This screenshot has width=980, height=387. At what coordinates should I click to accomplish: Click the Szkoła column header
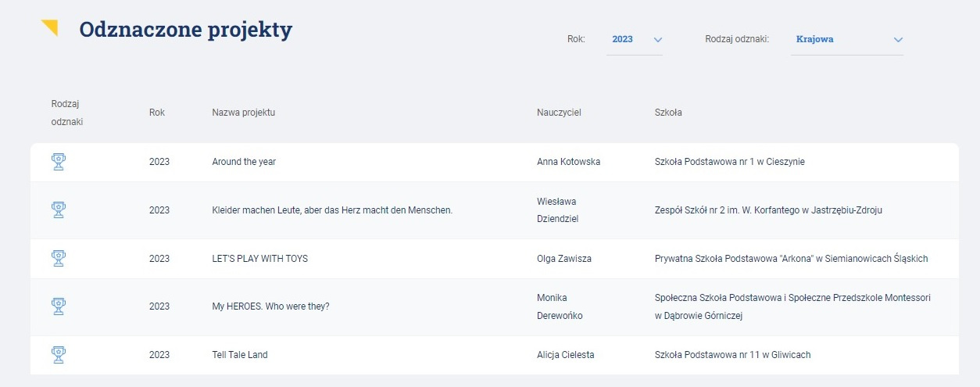[668, 113]
